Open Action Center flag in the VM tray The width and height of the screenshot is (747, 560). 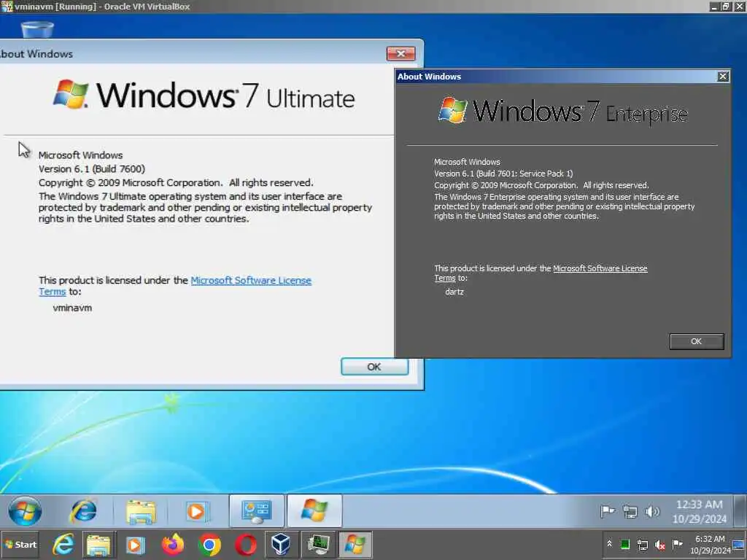[608, 511]
